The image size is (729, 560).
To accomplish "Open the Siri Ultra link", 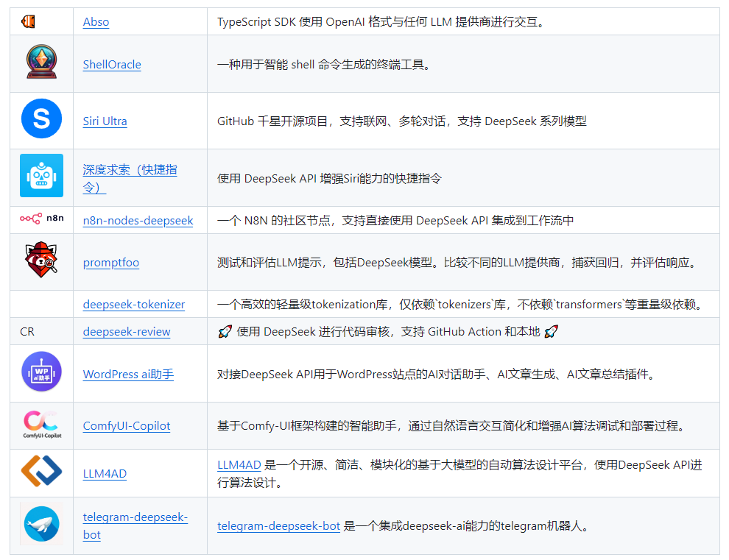I will click(x=105, y=121).
